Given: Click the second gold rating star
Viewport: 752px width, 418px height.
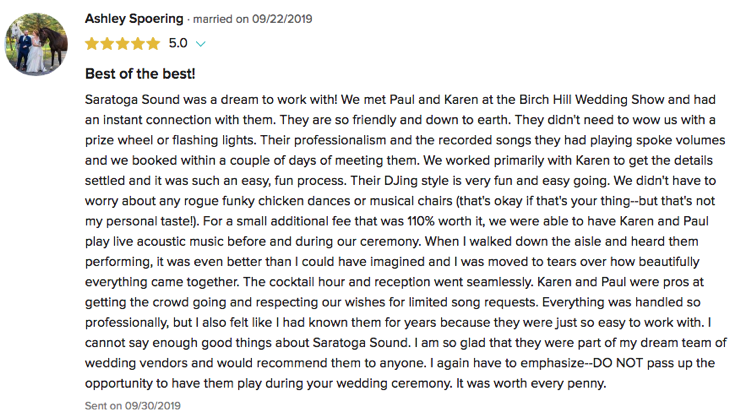Looking at the screenshot, I should [x=107, y=44].
